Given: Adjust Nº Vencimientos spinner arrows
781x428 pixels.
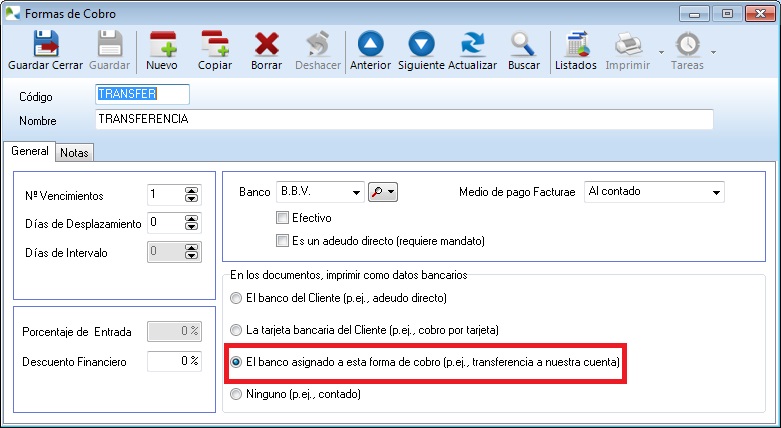Looking at the screenshot, I should [x=191, y=195].
